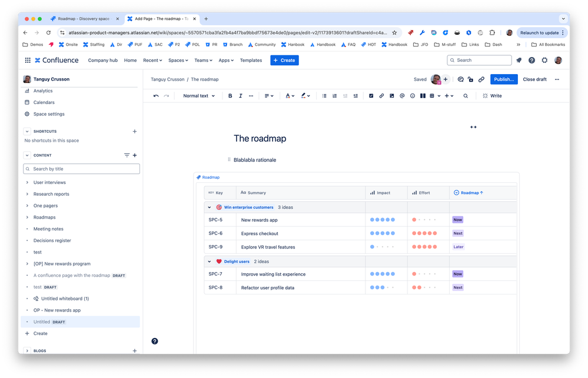The image size is (588, 378).
Task: Open the AI Write assistant
Action: pos(493,96)
